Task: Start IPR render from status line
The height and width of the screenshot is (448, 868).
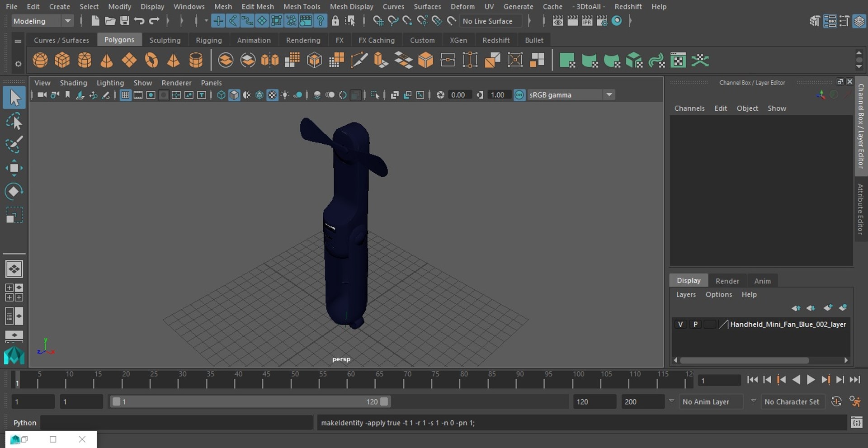Action: [x=587, y=21]
